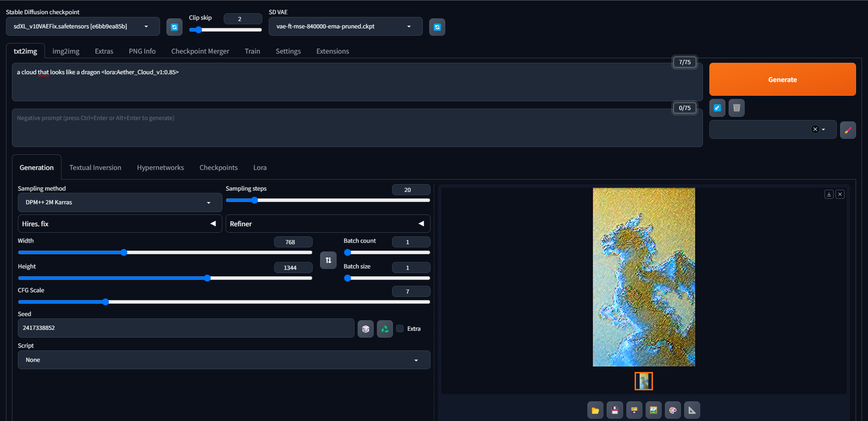
Task: Click the negative prompt text box
Action: tap(357, 128)
